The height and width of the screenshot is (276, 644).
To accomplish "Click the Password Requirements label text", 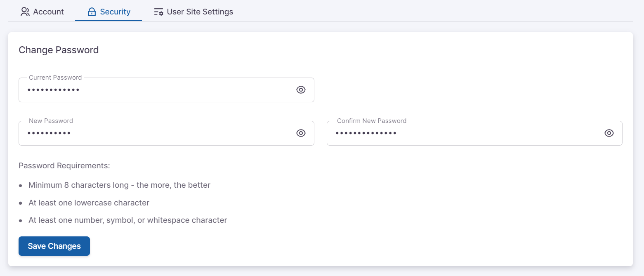I will [64, 166].
